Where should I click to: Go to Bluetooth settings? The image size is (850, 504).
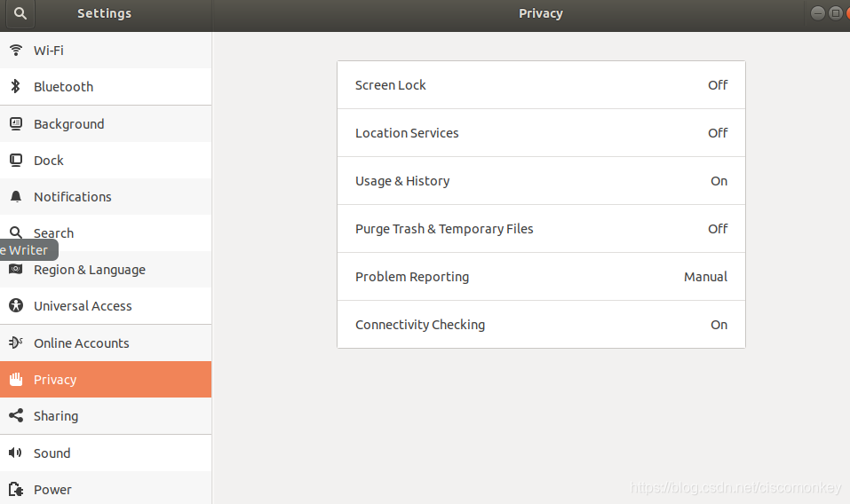(106, 87)
